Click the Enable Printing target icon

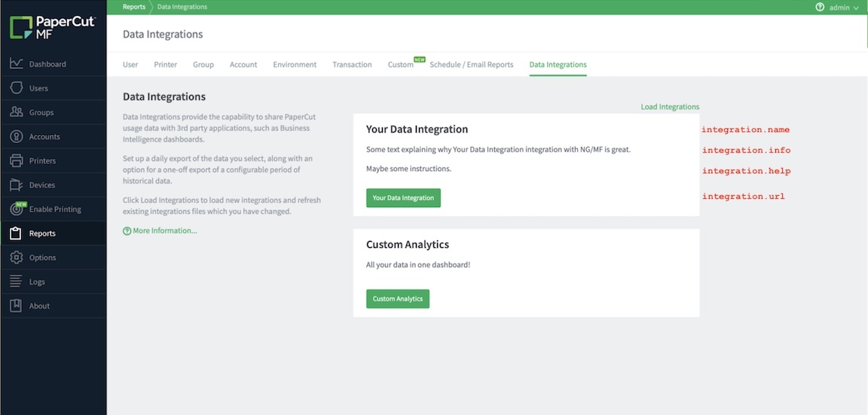coord(16,209)
